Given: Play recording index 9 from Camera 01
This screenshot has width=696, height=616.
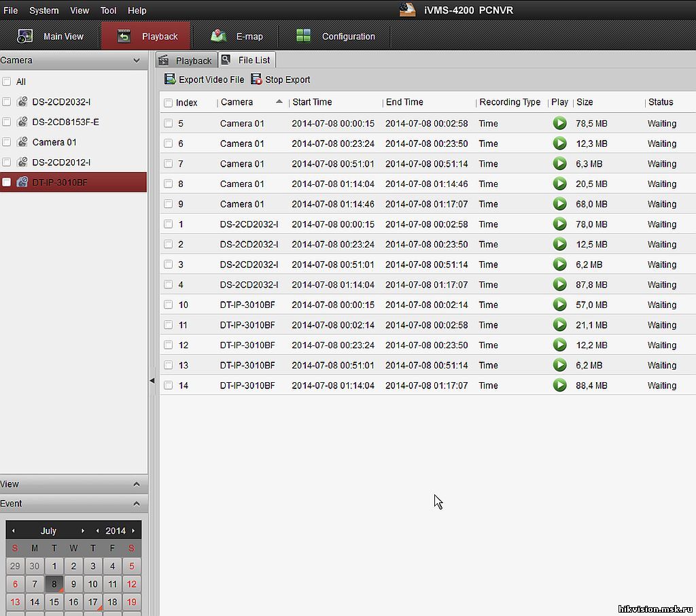Looking at the screenshot, I should coord(560,203).
